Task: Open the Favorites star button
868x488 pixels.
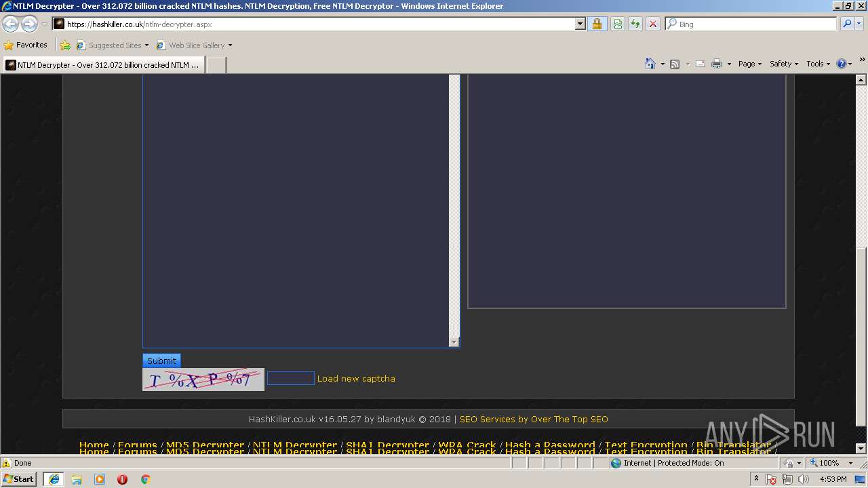Action: [x=25, y=45]
